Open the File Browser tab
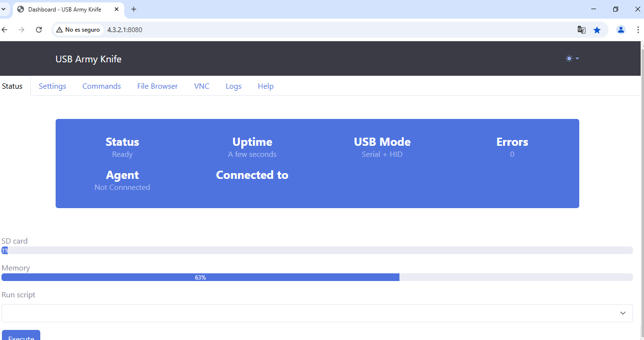Screen dimensions: 644x340 pyautogui.click(x=157, y=86)
